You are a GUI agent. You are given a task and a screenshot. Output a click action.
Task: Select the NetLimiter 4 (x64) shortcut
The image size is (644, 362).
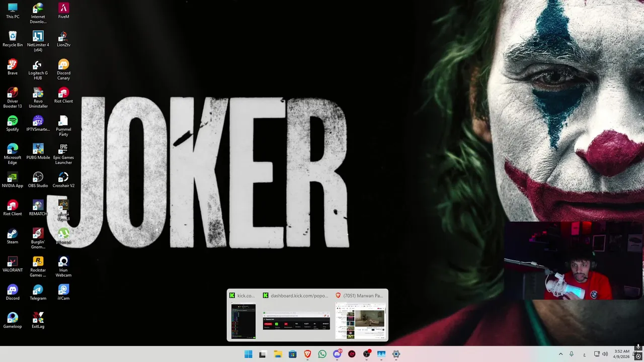(x=38, y=41)
